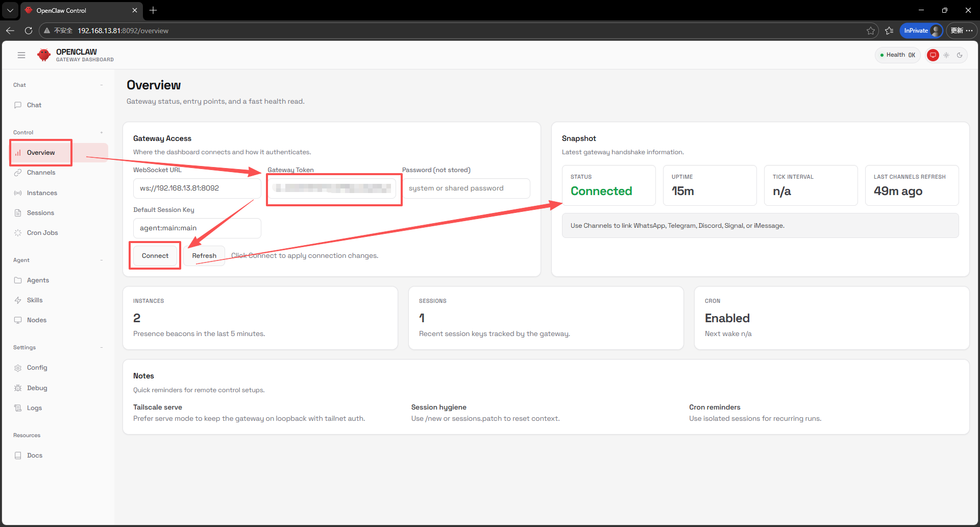This screenshot has width=980, height=527.
Task: Open the Sessions page
Action: pyautogui.click(x=59, y=213)
